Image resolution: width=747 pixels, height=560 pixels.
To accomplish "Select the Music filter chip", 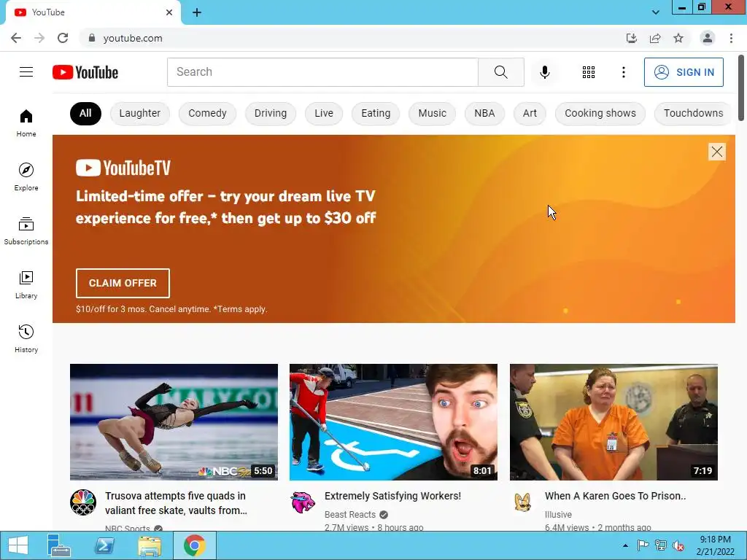I will coord(432,113).
